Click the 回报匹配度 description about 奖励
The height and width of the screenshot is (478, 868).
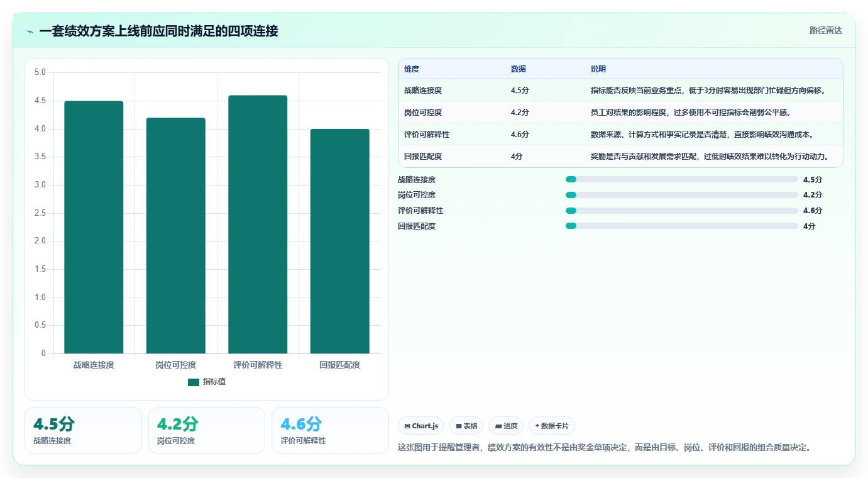click(x=710, y=157)
